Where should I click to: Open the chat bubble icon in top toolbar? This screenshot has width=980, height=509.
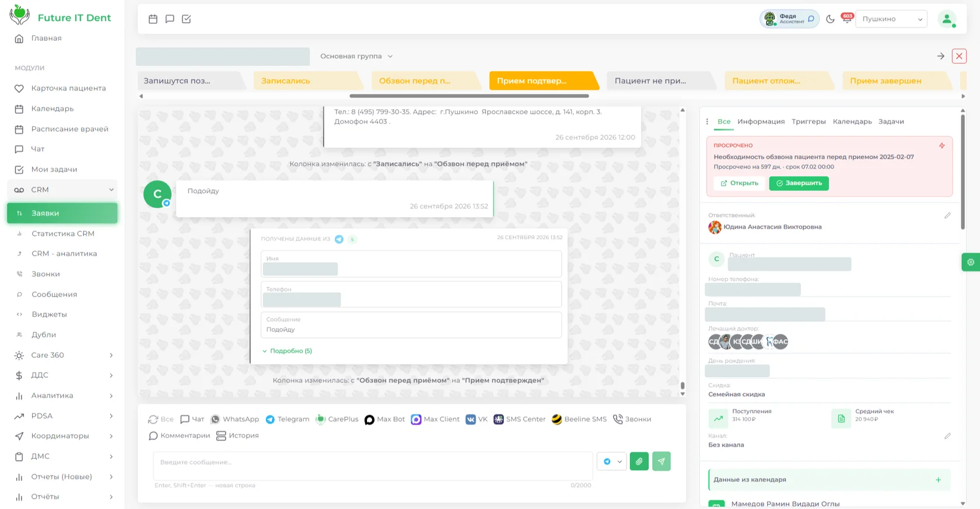[170, 19]
